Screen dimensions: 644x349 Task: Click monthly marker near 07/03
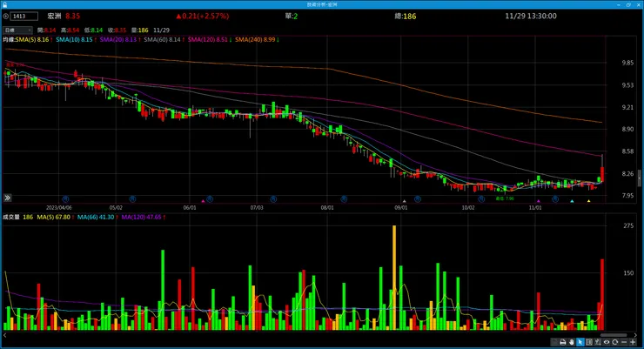(273, 198)
